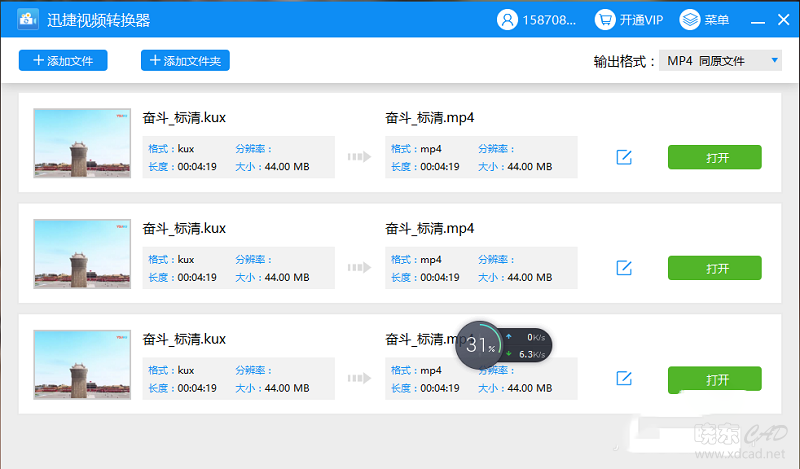
Task: Click edit icon in first file row
Action: tap(624, 157)
